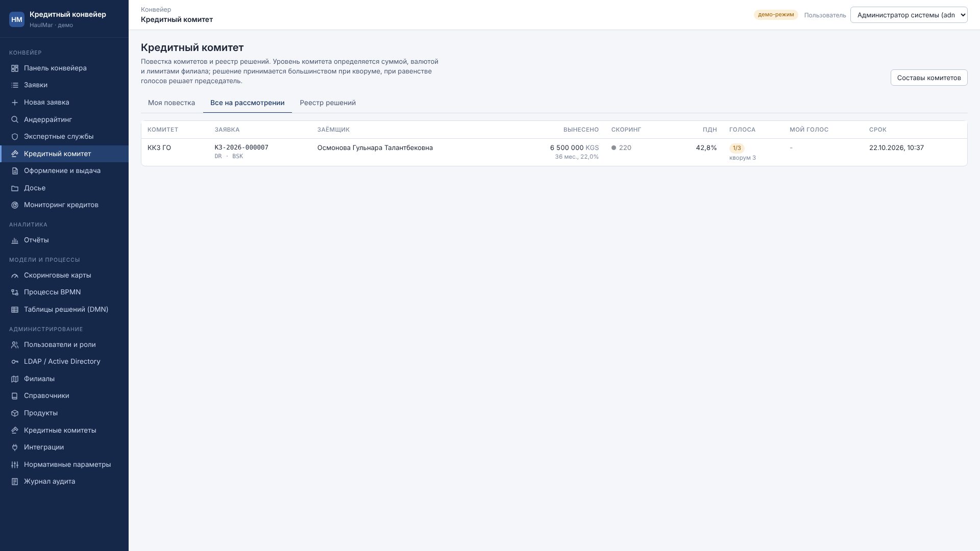Click the Срок column header

878,130
